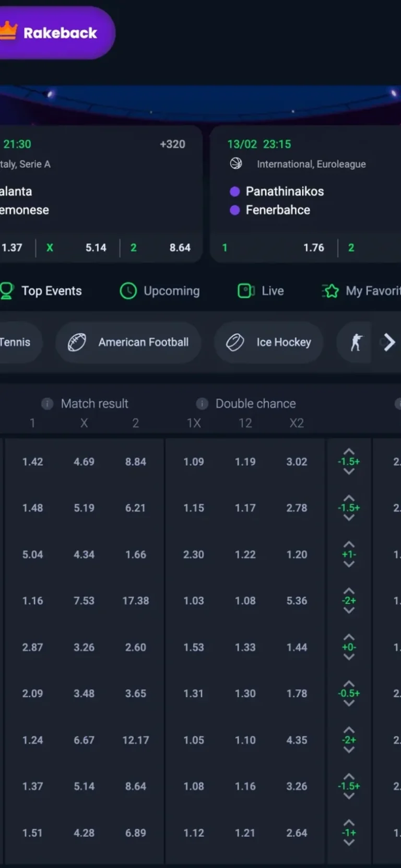
Task: Click the up chevron above the -0.5+ handicap
Action: coord(349,684)
